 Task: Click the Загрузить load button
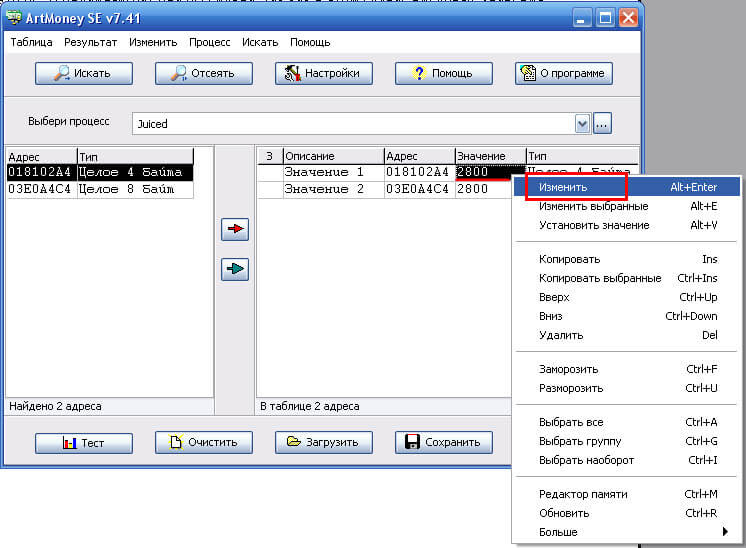click(x=324, y=442)
